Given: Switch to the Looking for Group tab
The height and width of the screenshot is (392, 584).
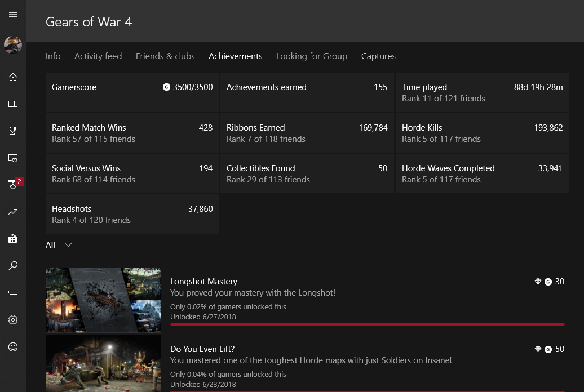Looking at the screenshot, I should 311,56.
